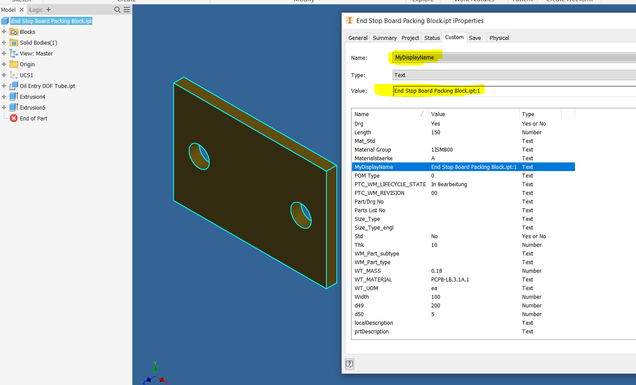Screen dimensions: 636x385
Task: Expand the Oil Entry DOF Tube.ipt node
Action: [4, 86]
